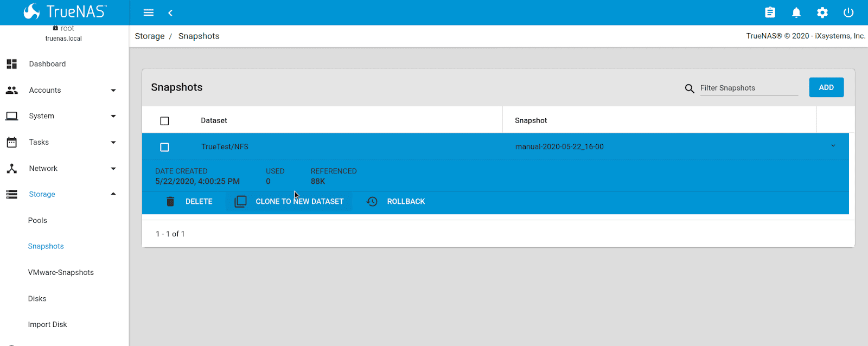Click DELETE snapshot button
Screen dimensions: 868x346
[x=189, y=201]
